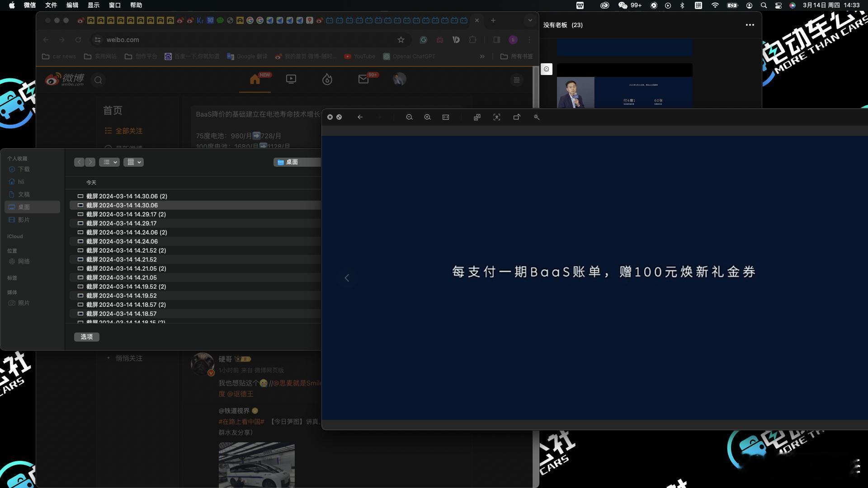Screen dimensions: 868x488
Task: Open 窗口 menu in menu bar
Action: (115, 5)
